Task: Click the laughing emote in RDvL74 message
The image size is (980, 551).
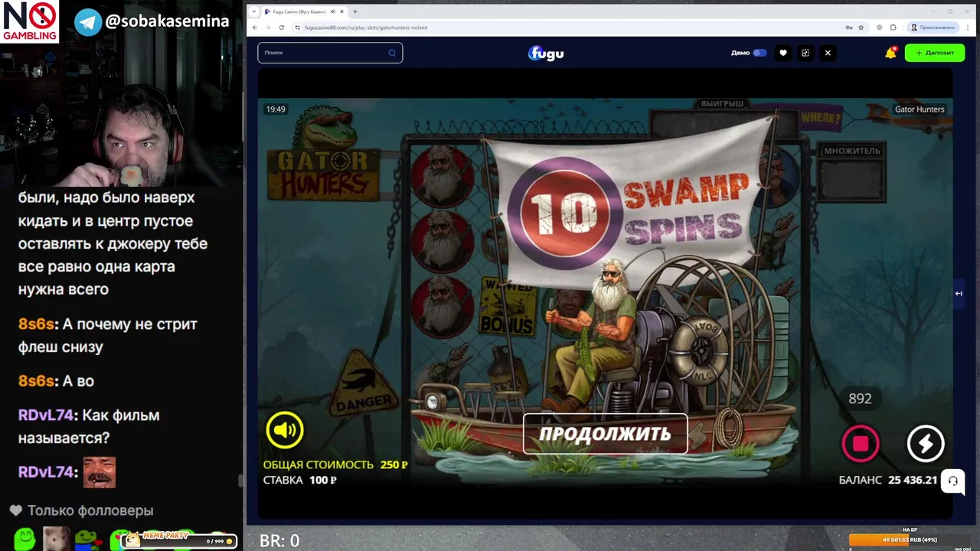Action: (x=99, y=473)
